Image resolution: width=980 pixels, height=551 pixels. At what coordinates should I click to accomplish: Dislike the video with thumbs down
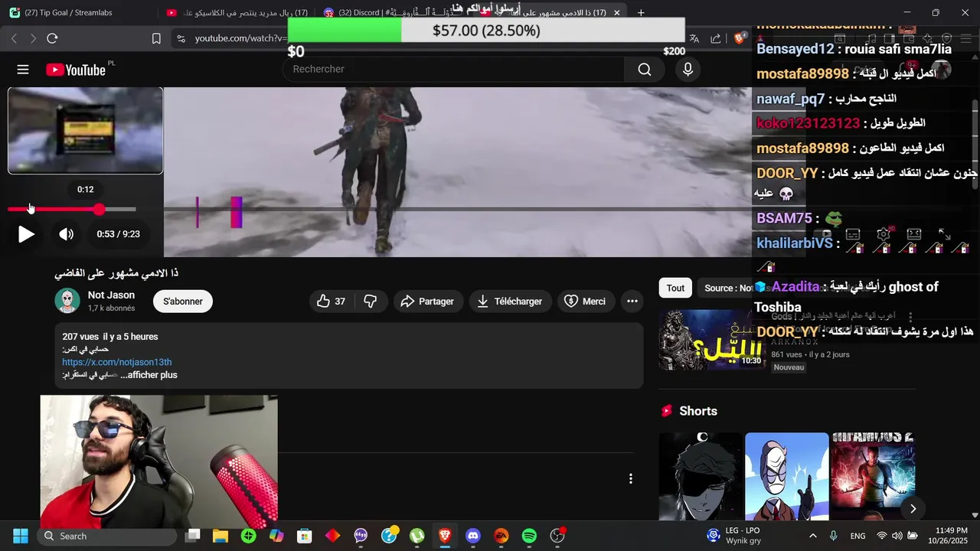tap(371, 302)
